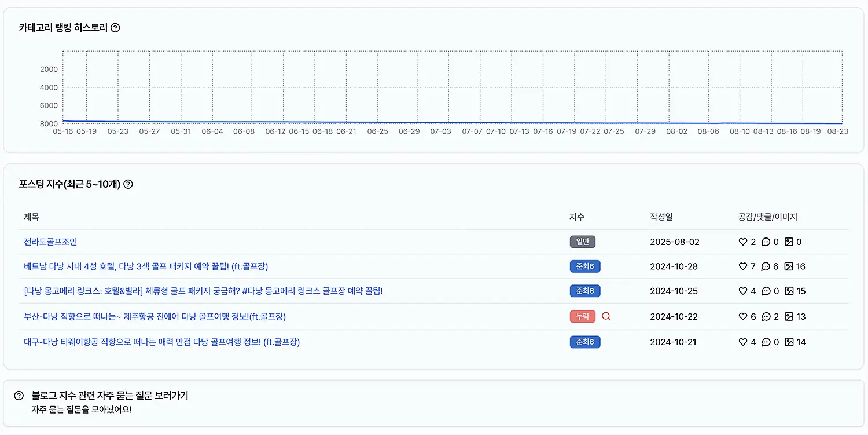Image resolution: width=868 pixels, height=435 pixels.
Task: Click heart icon in the 2024-10-22 row
Action: pos(743,317)
